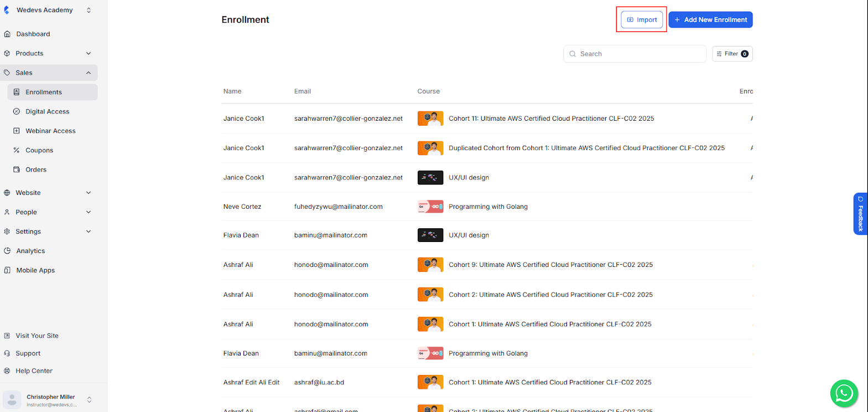Click the Analytics chart icon

7,251
